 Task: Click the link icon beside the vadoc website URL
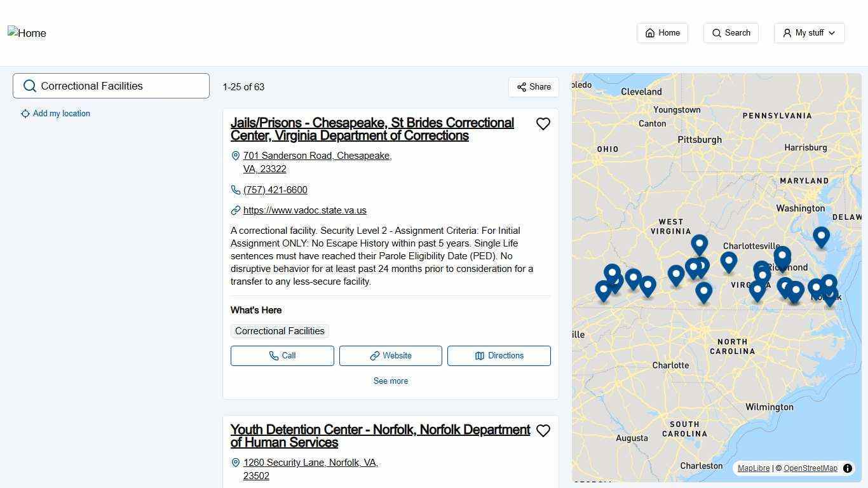(x=235, y=210)
